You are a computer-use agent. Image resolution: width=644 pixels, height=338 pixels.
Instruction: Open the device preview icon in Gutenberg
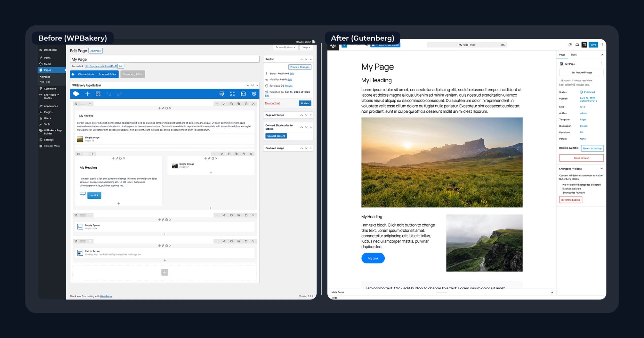[577, 45]
